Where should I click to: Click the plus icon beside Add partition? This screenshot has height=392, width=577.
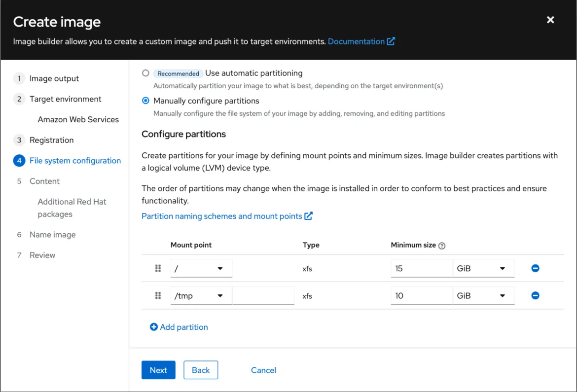coord(154,327)
